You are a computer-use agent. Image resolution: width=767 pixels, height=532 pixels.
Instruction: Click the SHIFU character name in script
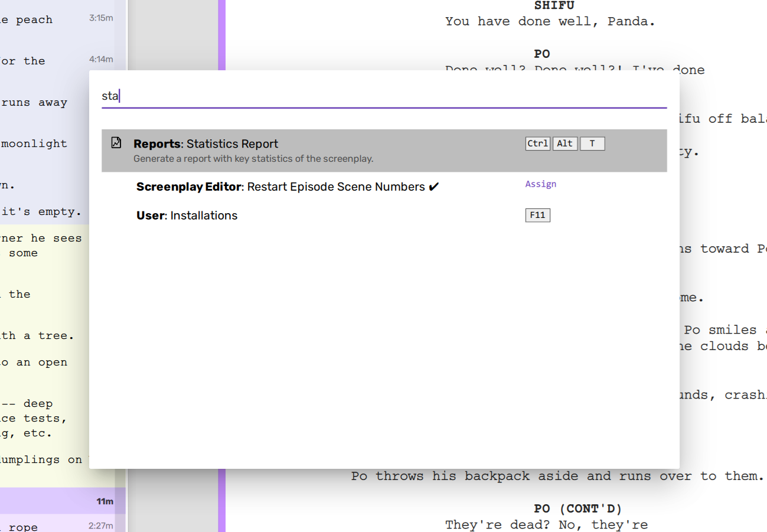554,6
